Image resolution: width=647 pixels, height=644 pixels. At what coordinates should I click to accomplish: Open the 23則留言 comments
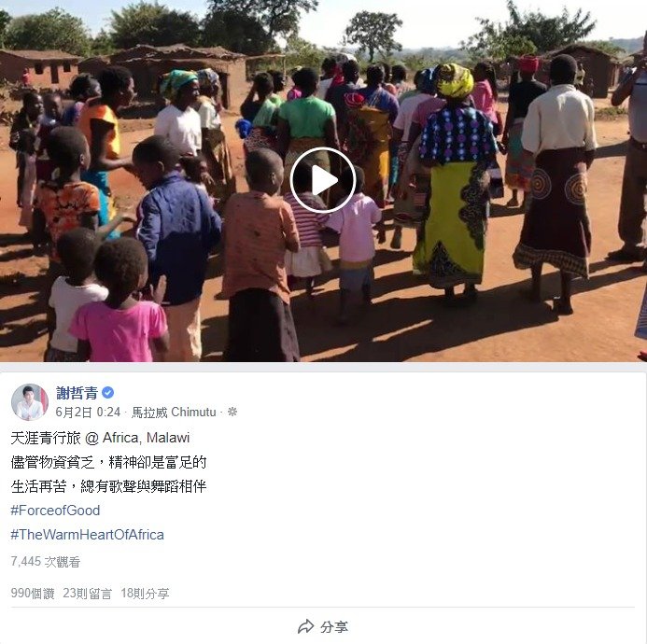tap(88, 594)
